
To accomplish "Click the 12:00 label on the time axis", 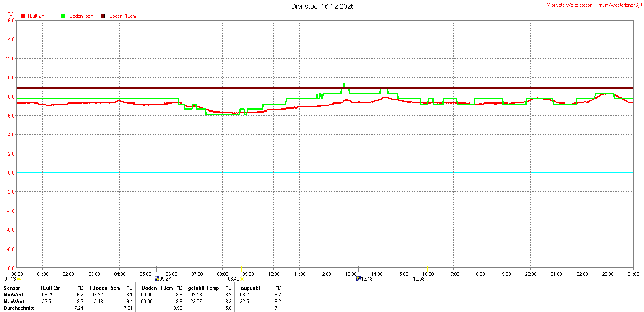I will (x=325, y=274).
